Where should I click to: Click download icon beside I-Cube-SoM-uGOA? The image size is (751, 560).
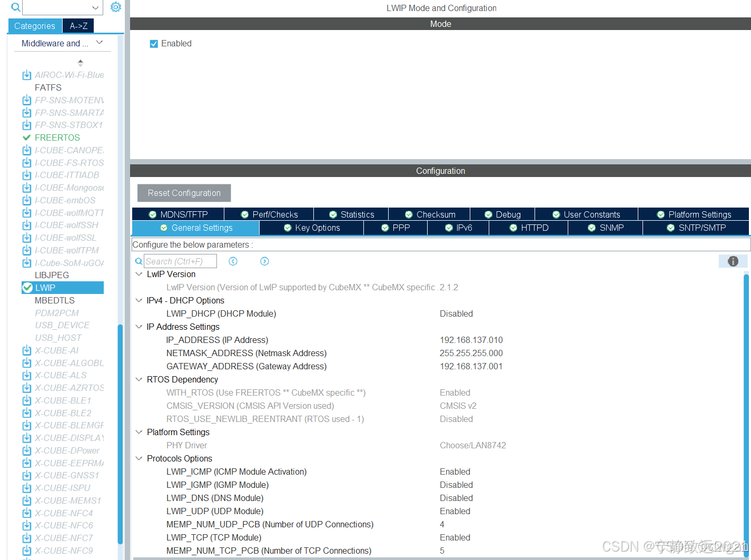27,263
